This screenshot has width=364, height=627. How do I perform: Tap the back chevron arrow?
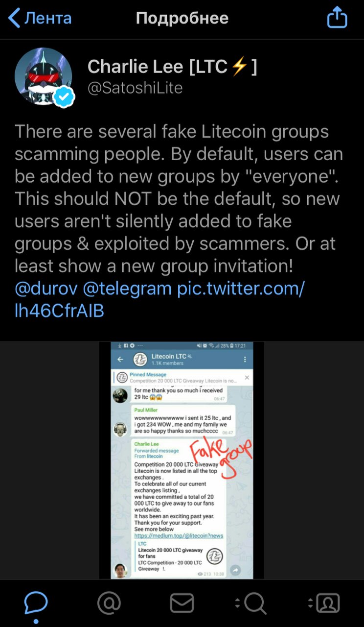14,19
